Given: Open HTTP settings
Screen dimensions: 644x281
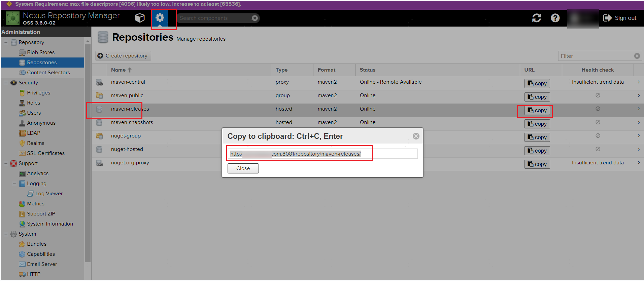Looking at the screenshot, I should 33,274.
